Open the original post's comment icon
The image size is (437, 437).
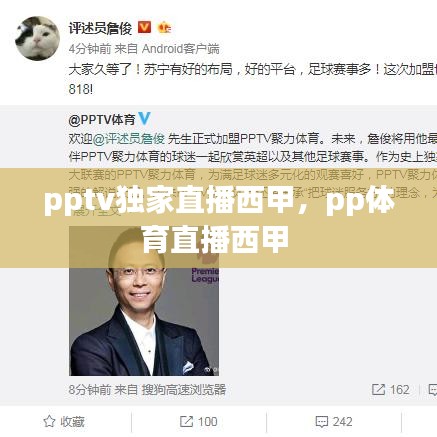click(x=433, y=390)
